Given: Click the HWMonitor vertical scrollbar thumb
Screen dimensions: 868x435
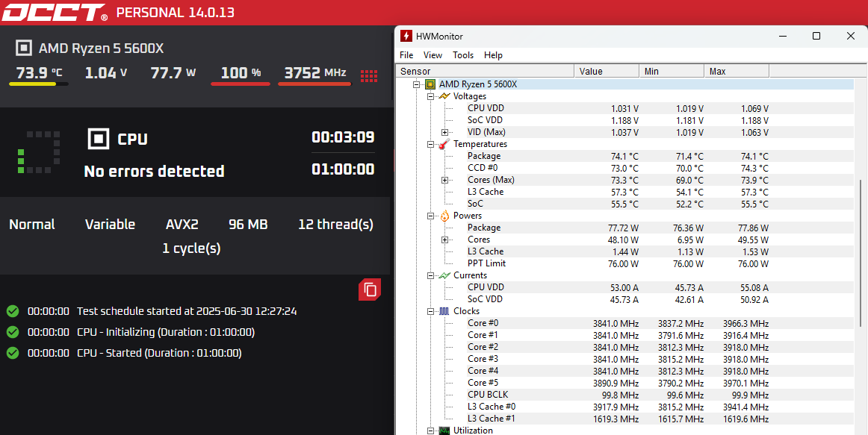Looking at the screenshot, I should click(861, 253).
